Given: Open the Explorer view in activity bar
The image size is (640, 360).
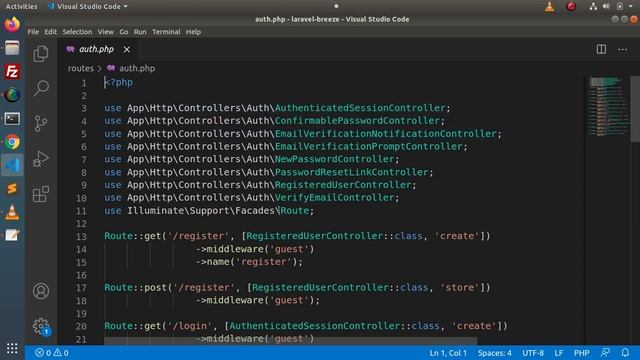Looking at the screenshot, I should tap(41, 54).
